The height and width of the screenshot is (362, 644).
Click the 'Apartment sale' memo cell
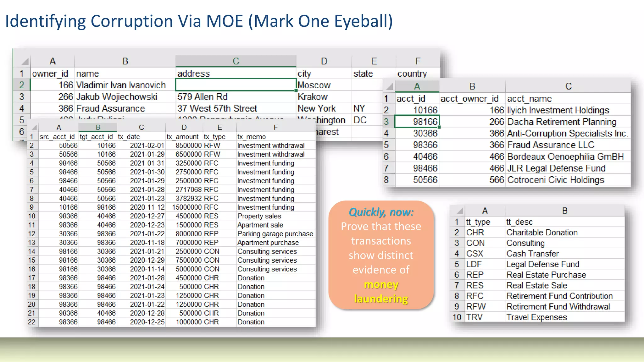click(x=275, y=225)
